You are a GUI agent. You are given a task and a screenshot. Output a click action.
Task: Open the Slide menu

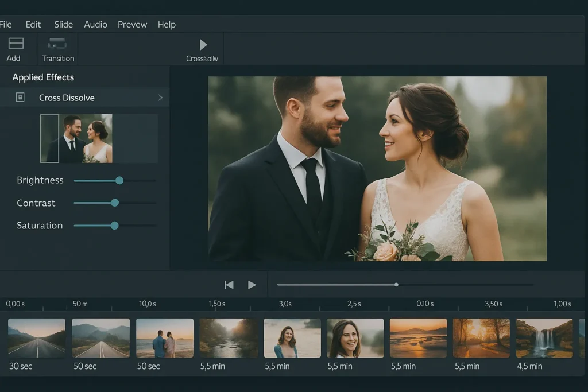[x=63, y=24]
